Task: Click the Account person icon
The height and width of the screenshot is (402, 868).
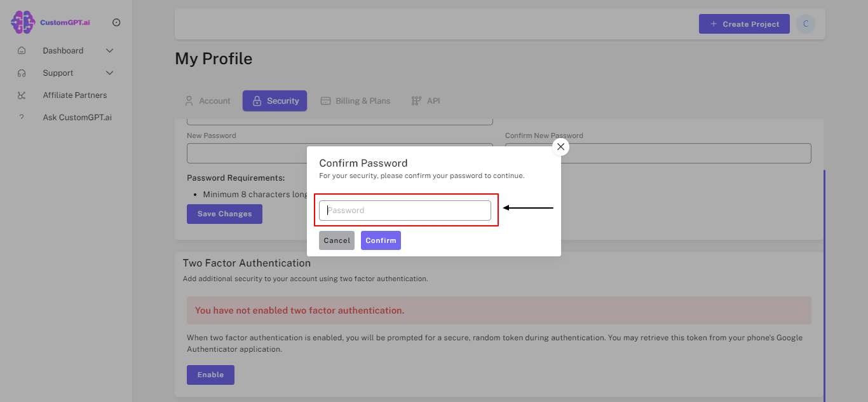Action: (x=189, y=100)
